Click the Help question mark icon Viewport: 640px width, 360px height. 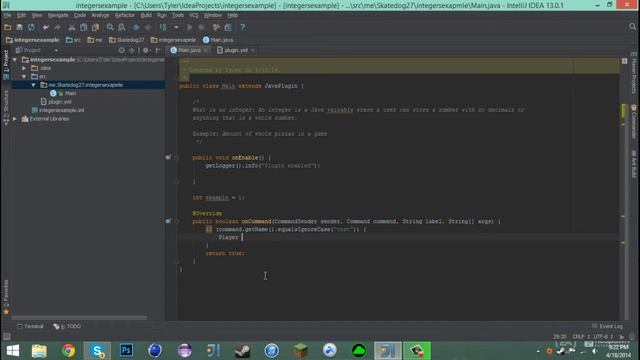[x=242, y=27]
